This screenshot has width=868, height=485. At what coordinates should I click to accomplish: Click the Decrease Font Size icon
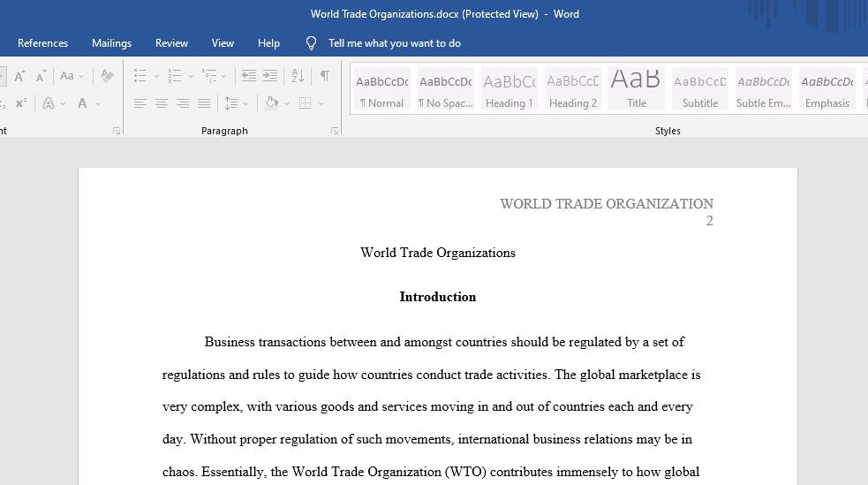[41, 76]
